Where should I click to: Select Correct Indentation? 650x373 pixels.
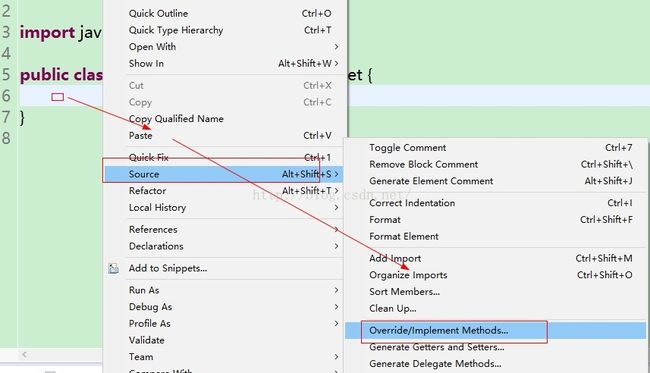tap(495, 203)
